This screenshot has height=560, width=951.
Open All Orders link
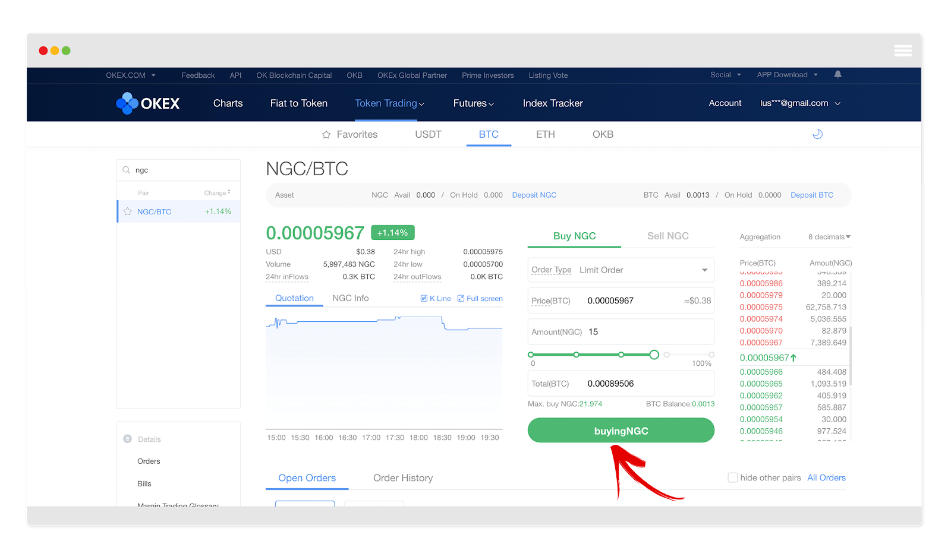tap(826, 477)
